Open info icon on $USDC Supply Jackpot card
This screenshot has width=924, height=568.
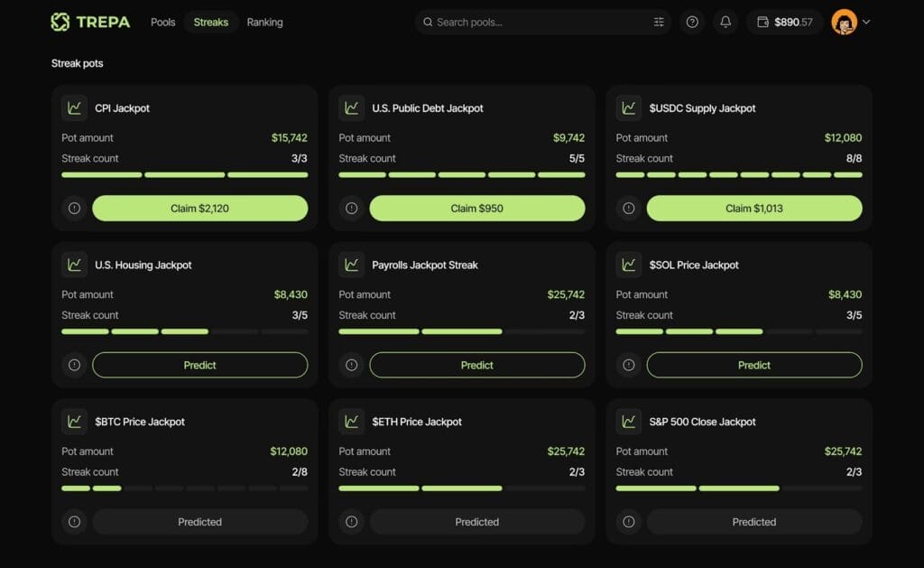tap(629, 209)
